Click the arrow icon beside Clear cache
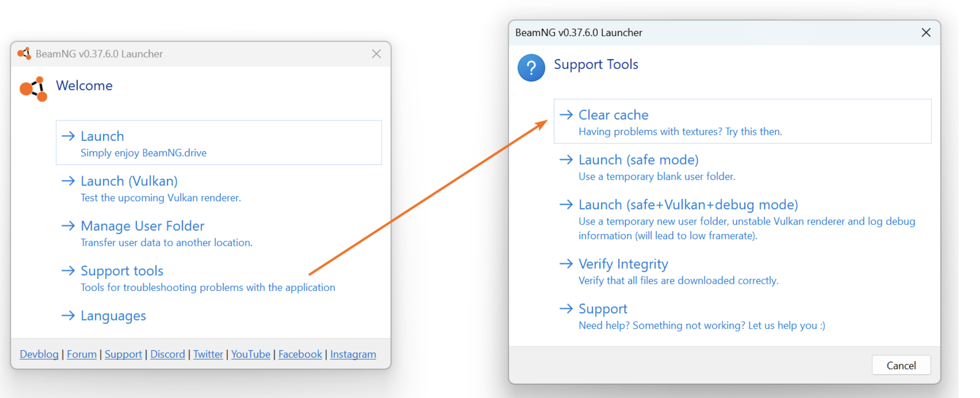Image resolution: width=980 pixels, height=398 pixels. (x=566, y=115)
